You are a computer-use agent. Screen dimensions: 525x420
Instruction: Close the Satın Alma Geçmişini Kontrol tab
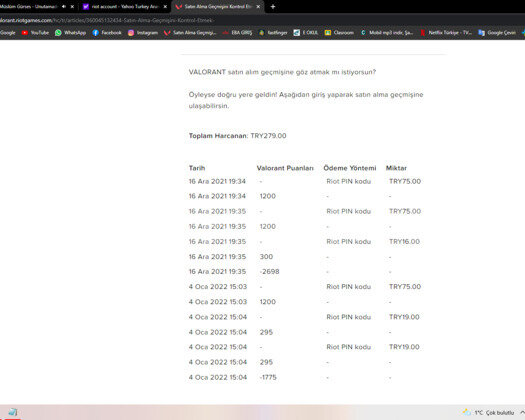pyautogui.click(x=258, y=6)
